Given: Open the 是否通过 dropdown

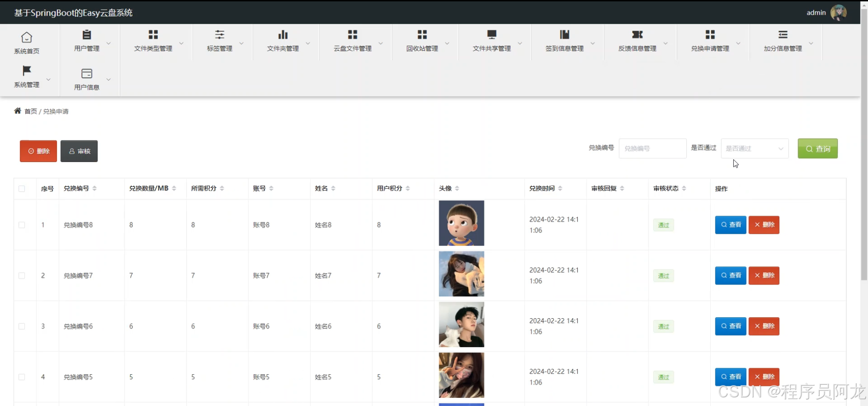Looking at the screenshot, I should (755, 148).
